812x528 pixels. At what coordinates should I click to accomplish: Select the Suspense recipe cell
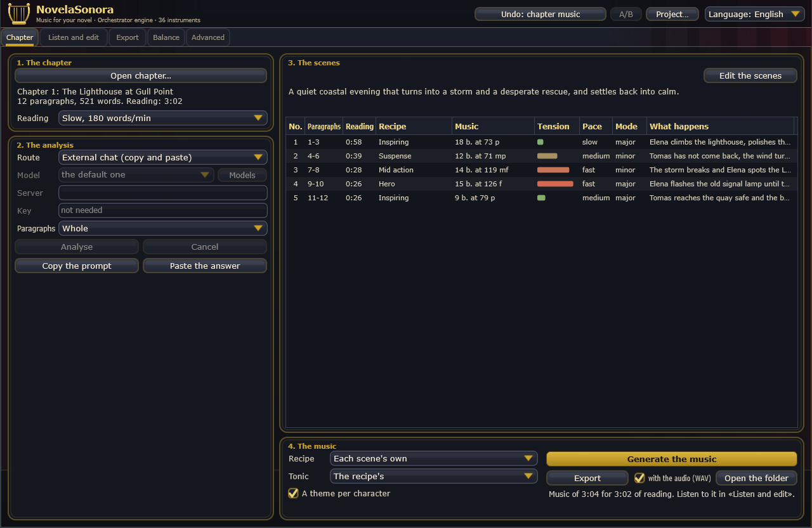tap(414, 156)
